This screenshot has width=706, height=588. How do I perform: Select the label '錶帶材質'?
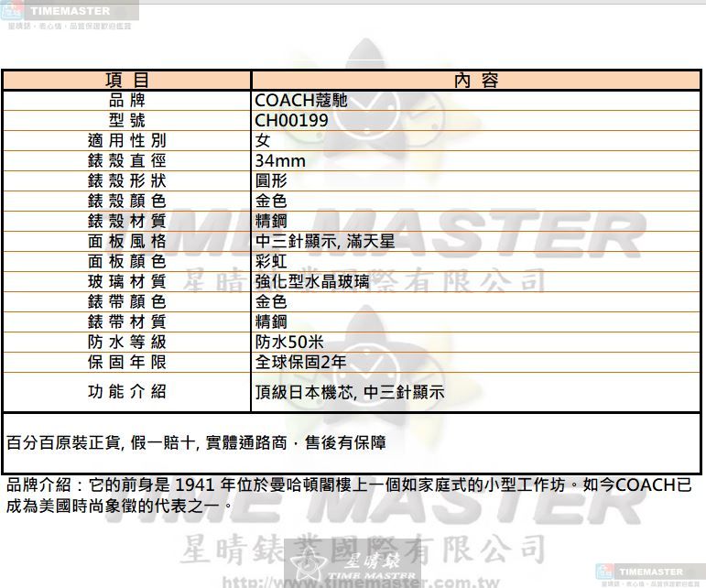[x=127, y=321]
